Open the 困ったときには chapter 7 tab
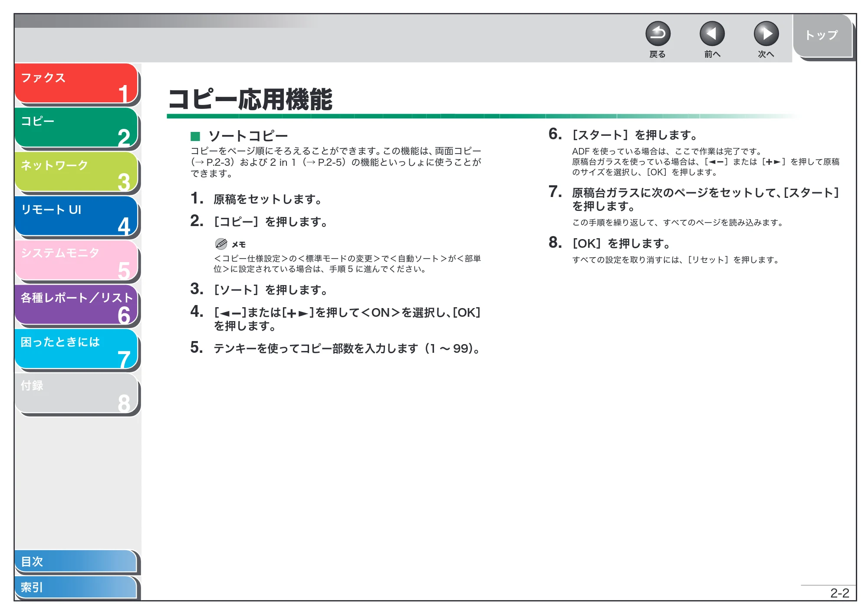This screenshot has width=868, height=614. tap(76, 349)
